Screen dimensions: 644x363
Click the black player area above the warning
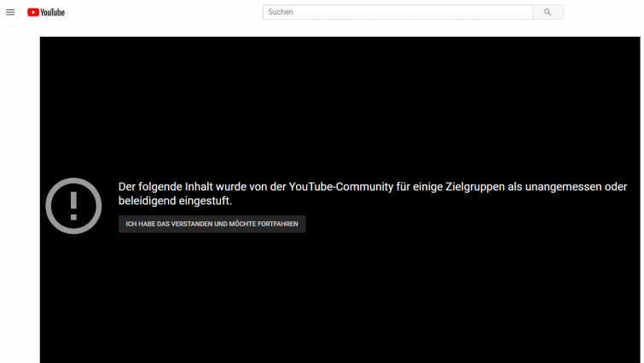click(x=341, y=102)
